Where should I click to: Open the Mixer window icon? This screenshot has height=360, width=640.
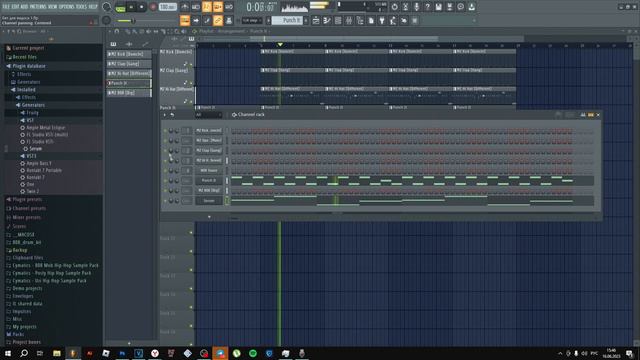(x=349, y=20)
